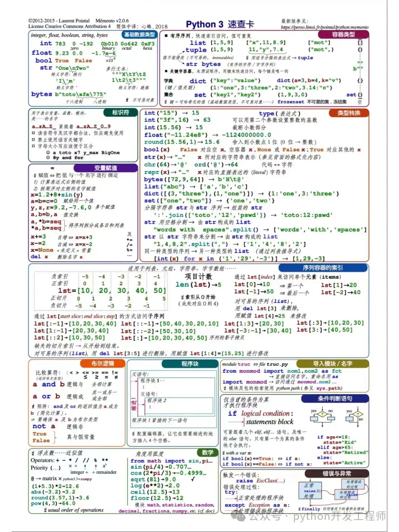Select the "类型转换" section header
The image size is (399, 532).
[x=349, y=113]
